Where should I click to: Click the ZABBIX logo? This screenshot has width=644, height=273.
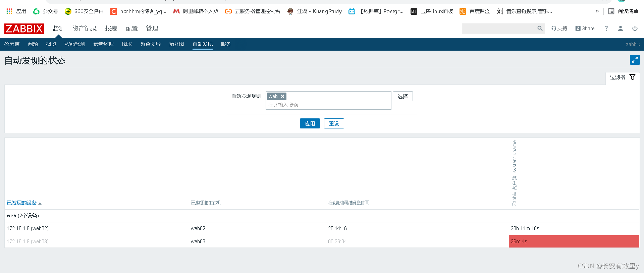coord(24,29)
